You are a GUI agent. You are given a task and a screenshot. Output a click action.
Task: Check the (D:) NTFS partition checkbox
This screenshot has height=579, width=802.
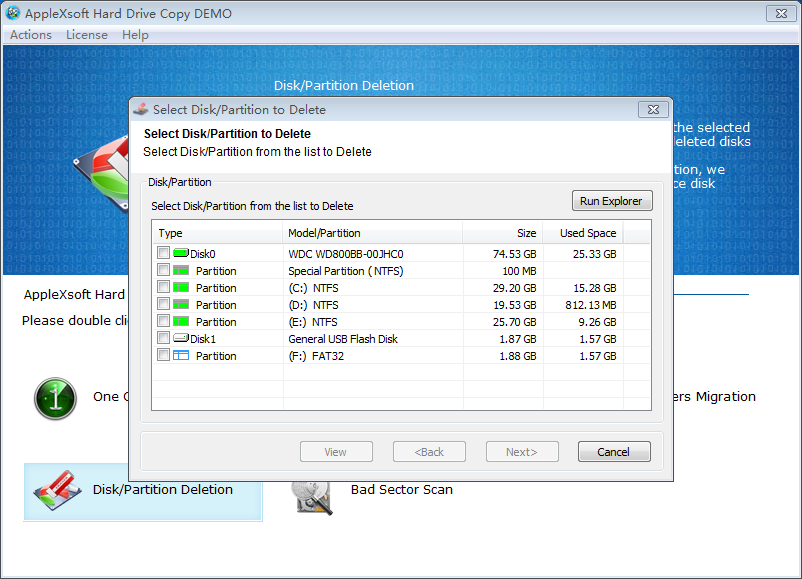click(x=163, y=304)
